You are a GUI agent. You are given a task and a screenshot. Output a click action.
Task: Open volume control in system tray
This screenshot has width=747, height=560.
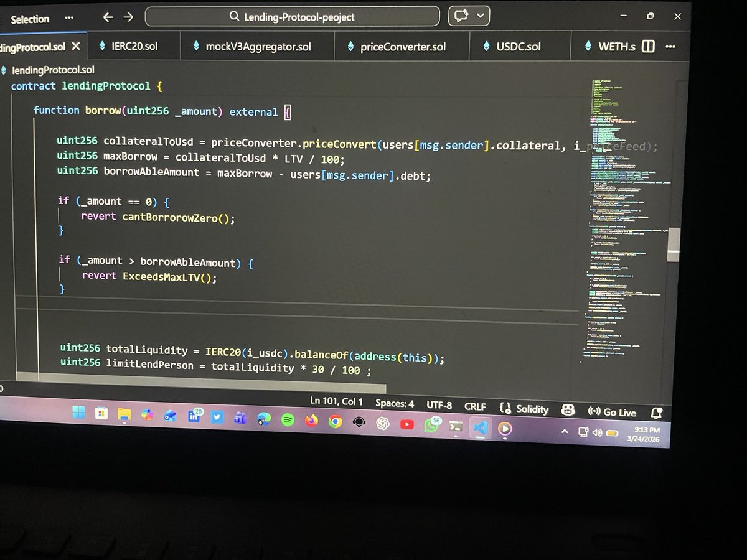[x=597, y=432]
